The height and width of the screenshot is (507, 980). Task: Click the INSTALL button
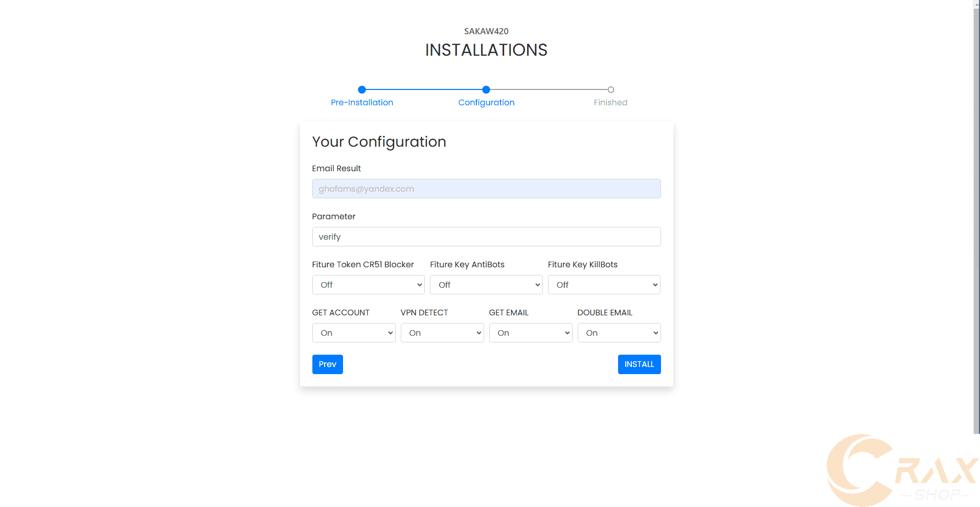click(x=639, y=364)
